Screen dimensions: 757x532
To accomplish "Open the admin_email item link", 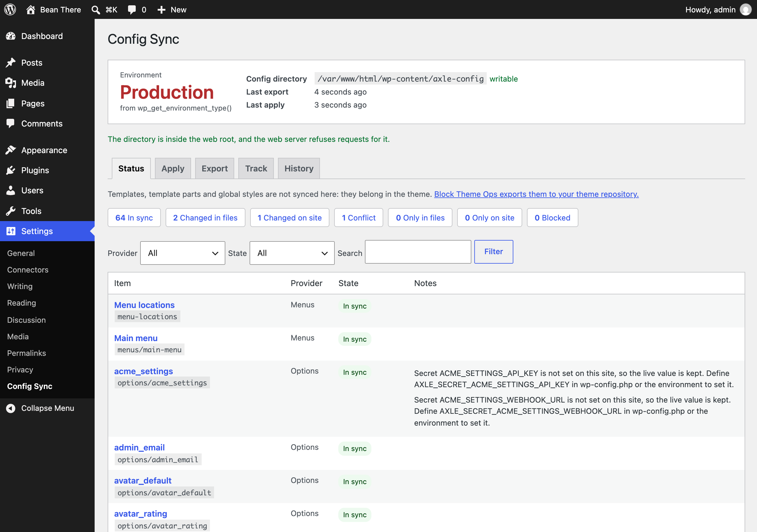I will [140, 447].
